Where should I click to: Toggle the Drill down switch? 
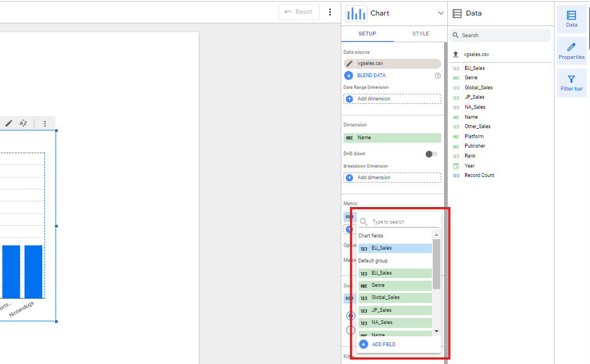(x=431, y=154)
